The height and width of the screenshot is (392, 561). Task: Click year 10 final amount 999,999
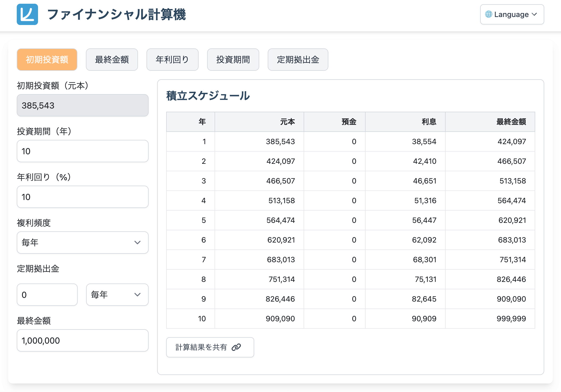click(x=511, y=319)
